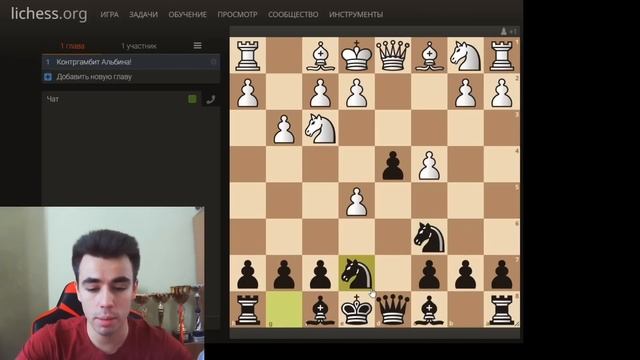
Task: Click the plus icon beside Добавить новую главу
Action: pos(48,77)
